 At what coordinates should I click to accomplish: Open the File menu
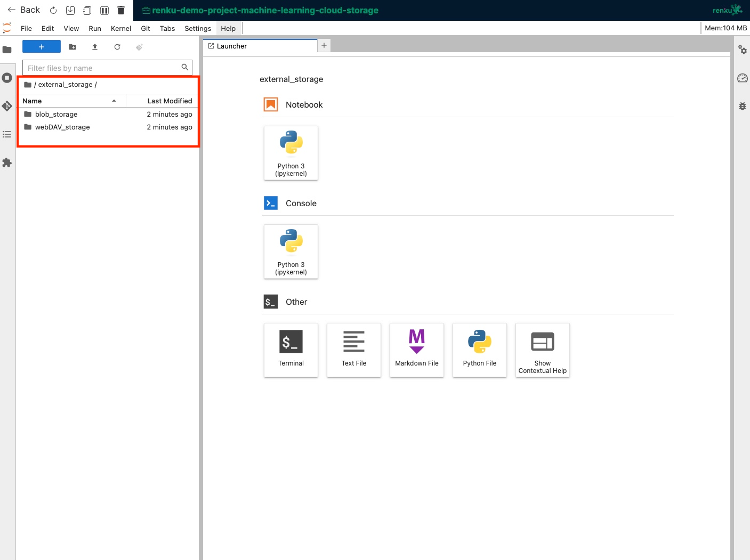26,29
